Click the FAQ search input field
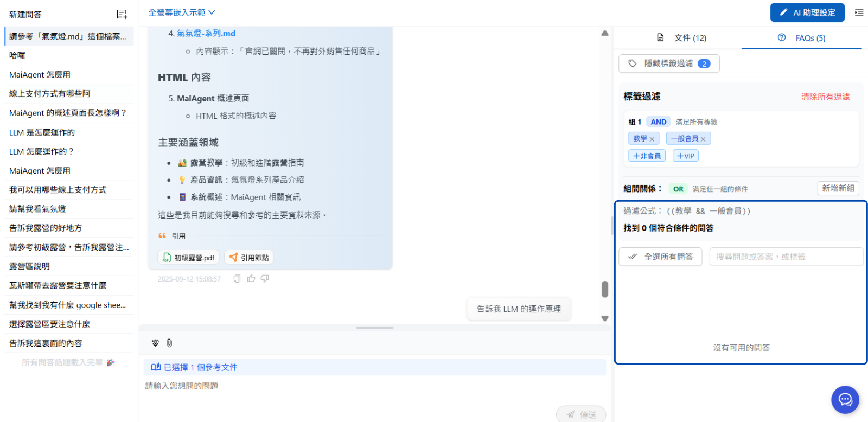Image resolution: width=868 pixels, height=422 pixels. point(786,257)
